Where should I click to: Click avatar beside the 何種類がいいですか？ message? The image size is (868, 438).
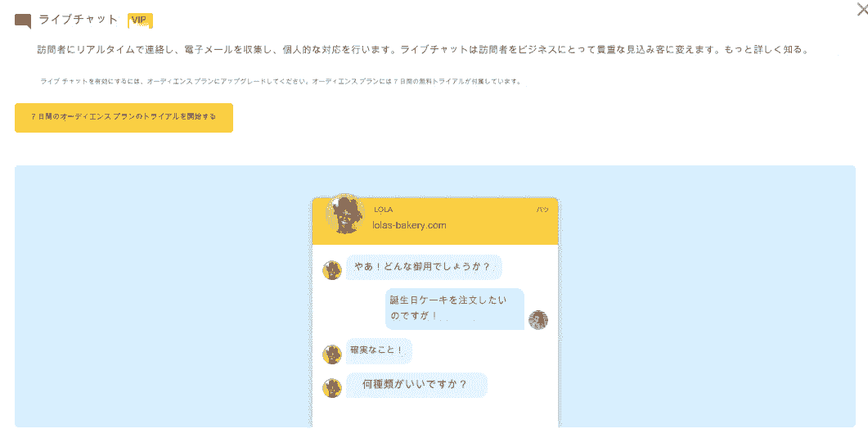[x=332, y=388]
